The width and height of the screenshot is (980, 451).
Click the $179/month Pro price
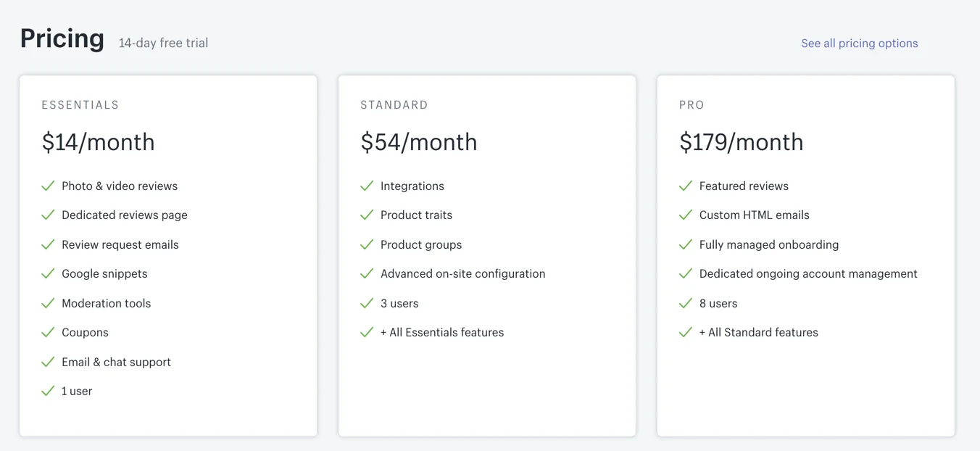point(741,142)
